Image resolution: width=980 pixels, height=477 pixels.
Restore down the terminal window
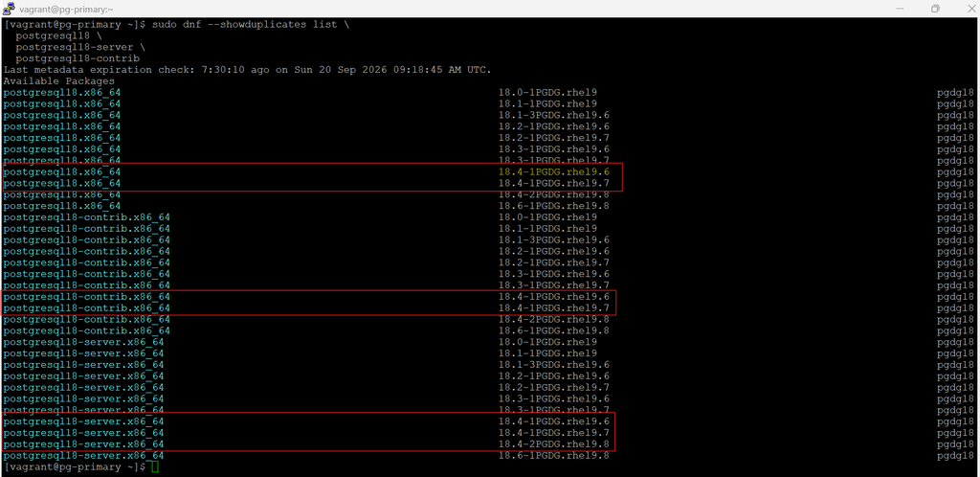tap(935, 9)
